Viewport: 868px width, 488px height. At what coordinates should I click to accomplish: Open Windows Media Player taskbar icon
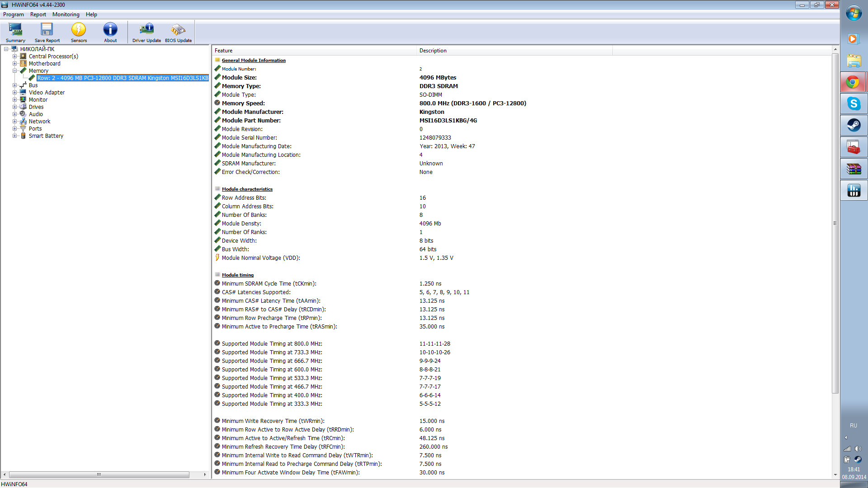click(x=854, y=39)
